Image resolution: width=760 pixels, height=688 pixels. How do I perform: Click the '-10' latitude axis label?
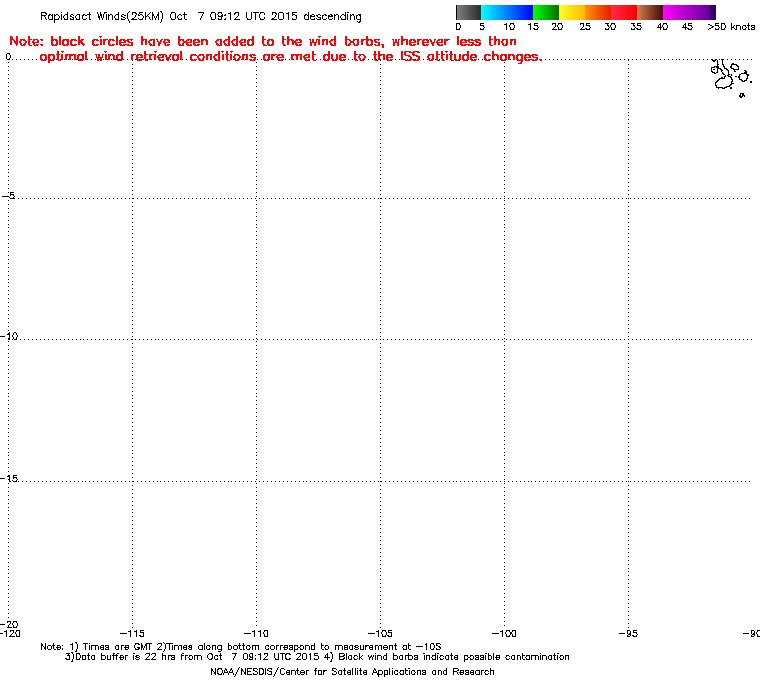pos(9,336)
